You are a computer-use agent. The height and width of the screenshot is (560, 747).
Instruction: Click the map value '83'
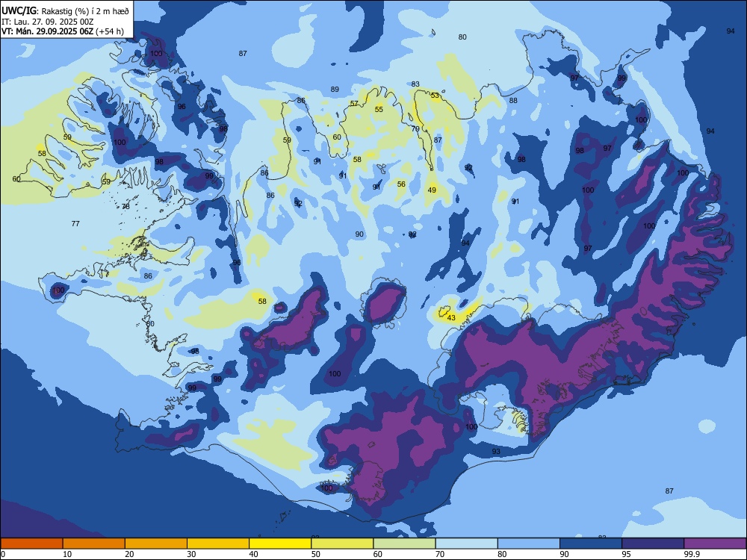415,84
